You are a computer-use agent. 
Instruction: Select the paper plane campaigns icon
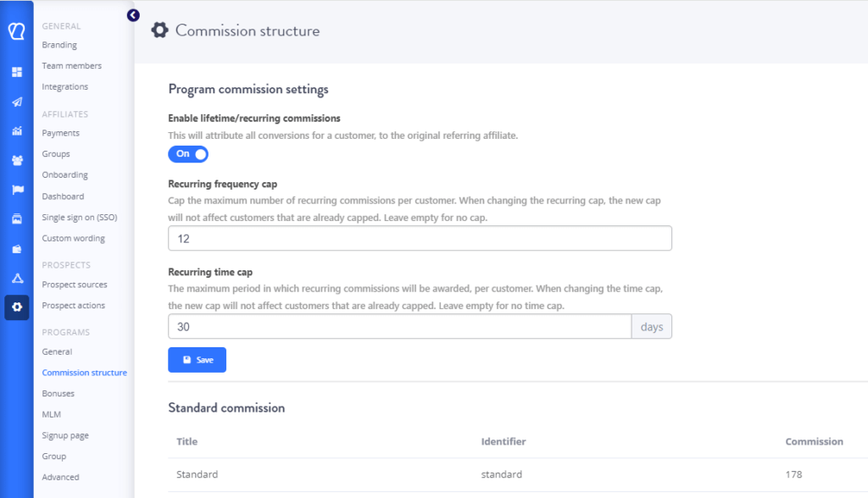point(16,102)
